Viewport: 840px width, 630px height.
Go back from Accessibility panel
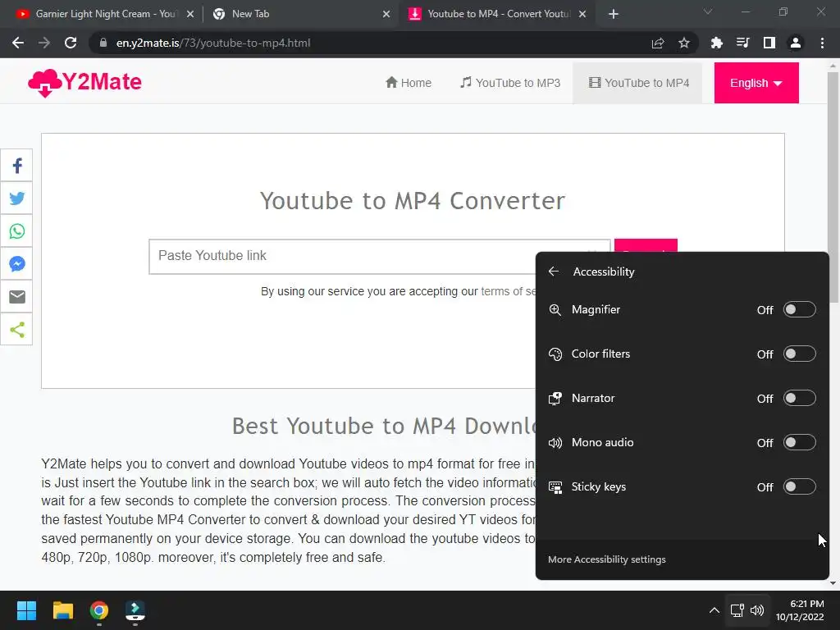[554, 272]
